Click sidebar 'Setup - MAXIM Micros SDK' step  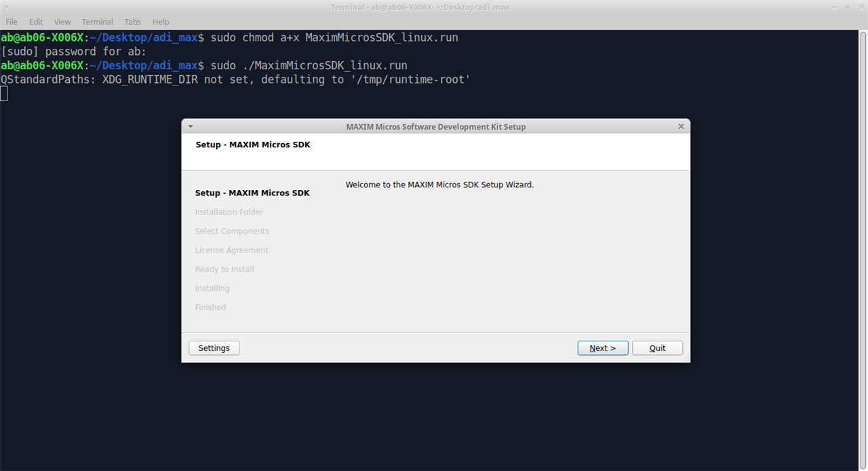click(252, 193)
